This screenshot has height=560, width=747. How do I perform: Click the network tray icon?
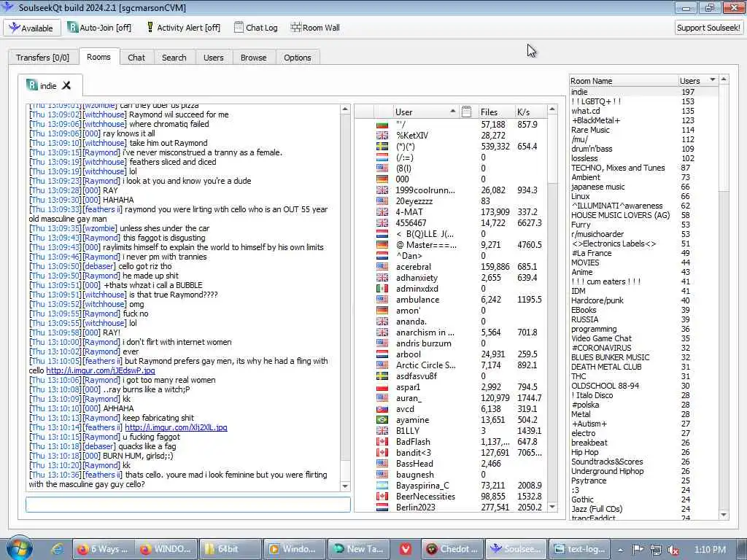[655, 550]
